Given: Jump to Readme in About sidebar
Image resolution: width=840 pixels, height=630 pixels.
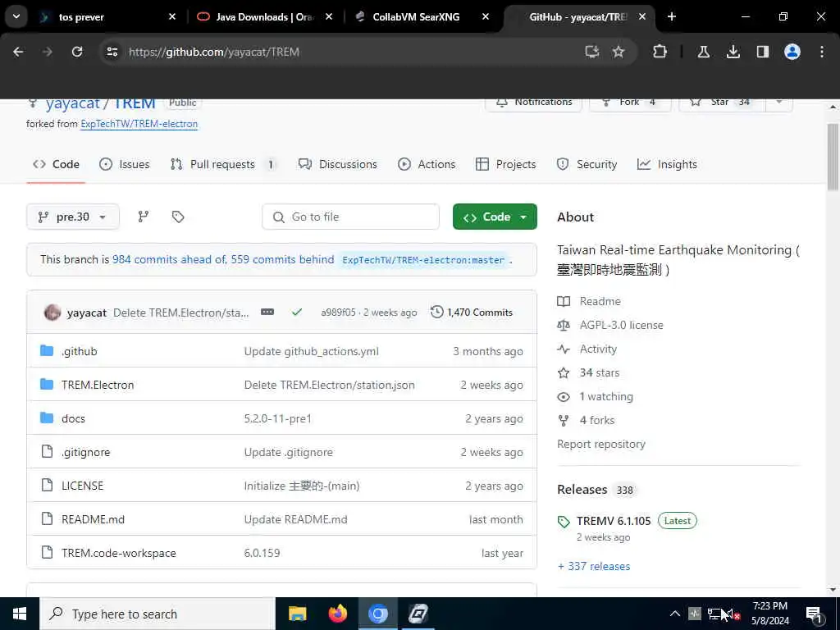Looking at the screenshot, I should coord(600,302).
